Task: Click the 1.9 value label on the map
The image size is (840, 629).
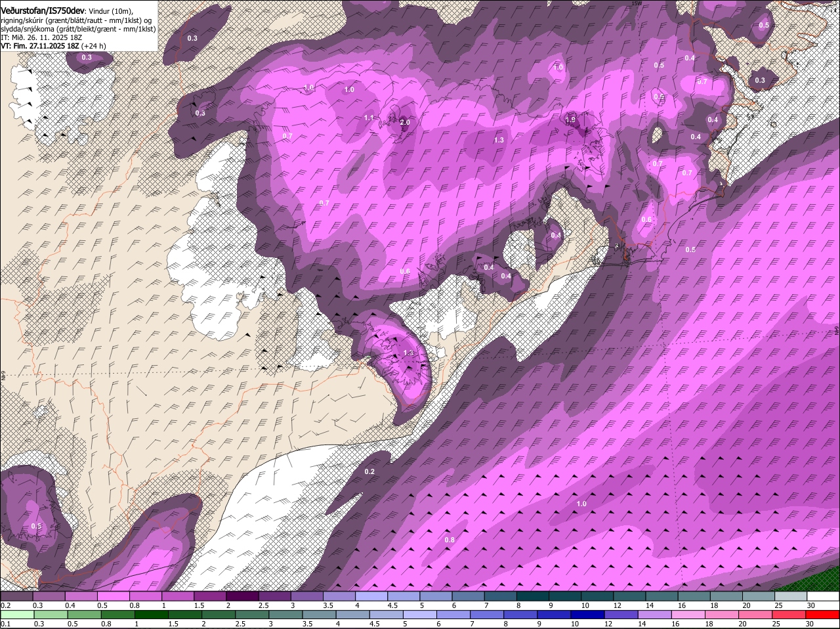Action: click(x=570, y=119)
